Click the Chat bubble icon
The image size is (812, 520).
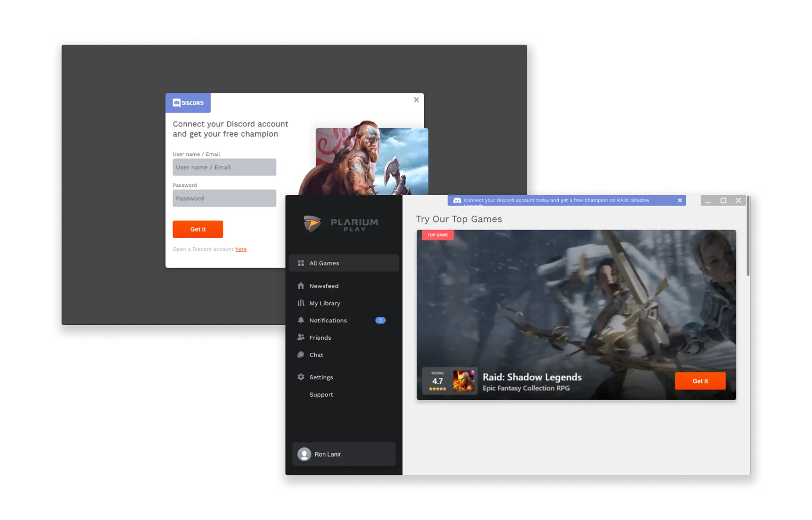(301, 355)
